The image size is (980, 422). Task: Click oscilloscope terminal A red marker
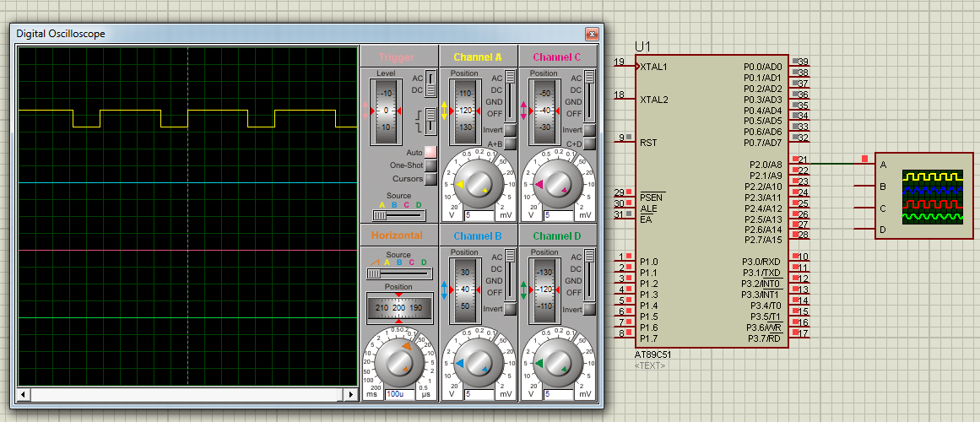(x=864, y=159)
